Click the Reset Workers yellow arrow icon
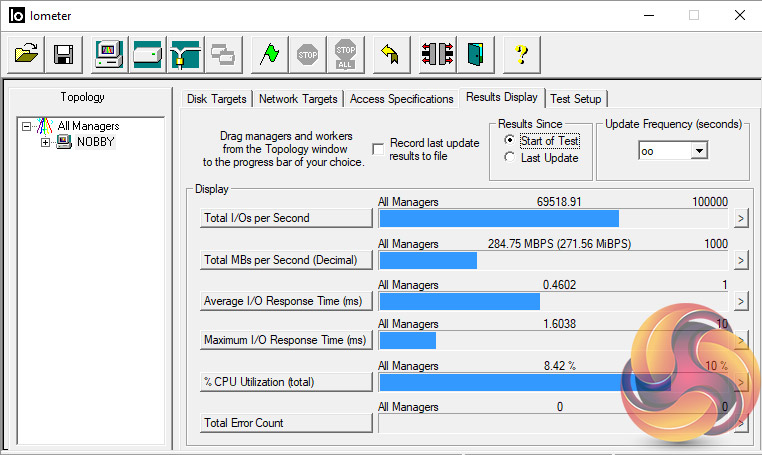The image size is (762, 455). (390, 54)
